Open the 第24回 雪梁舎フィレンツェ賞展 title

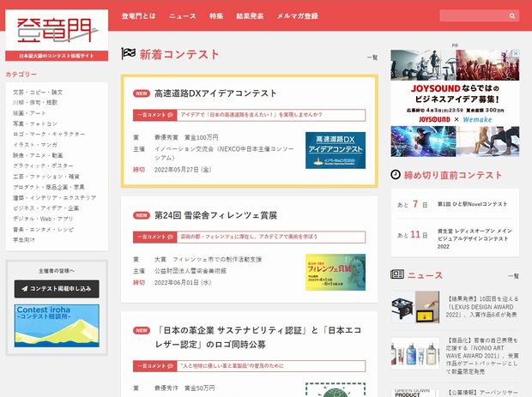click(x=215, y=215)
